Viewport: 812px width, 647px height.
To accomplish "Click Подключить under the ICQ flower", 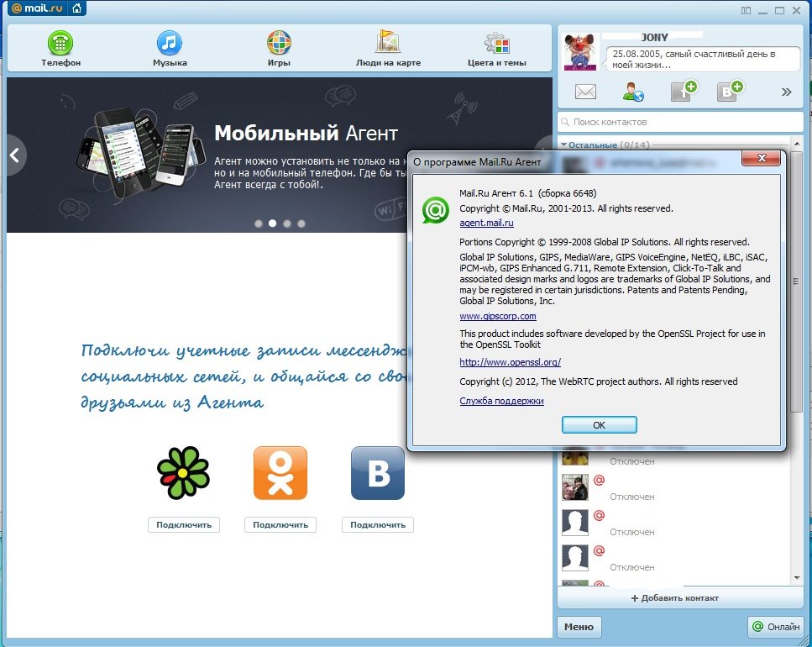I will point(184,524).
